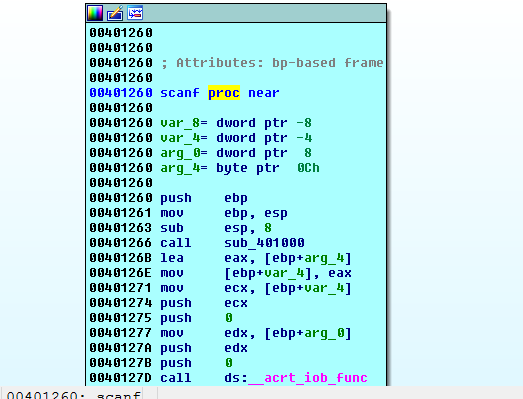Click address 00401266 in the listing
The height and width of the screenshot is (399, 523).
(x=121, y=243)
